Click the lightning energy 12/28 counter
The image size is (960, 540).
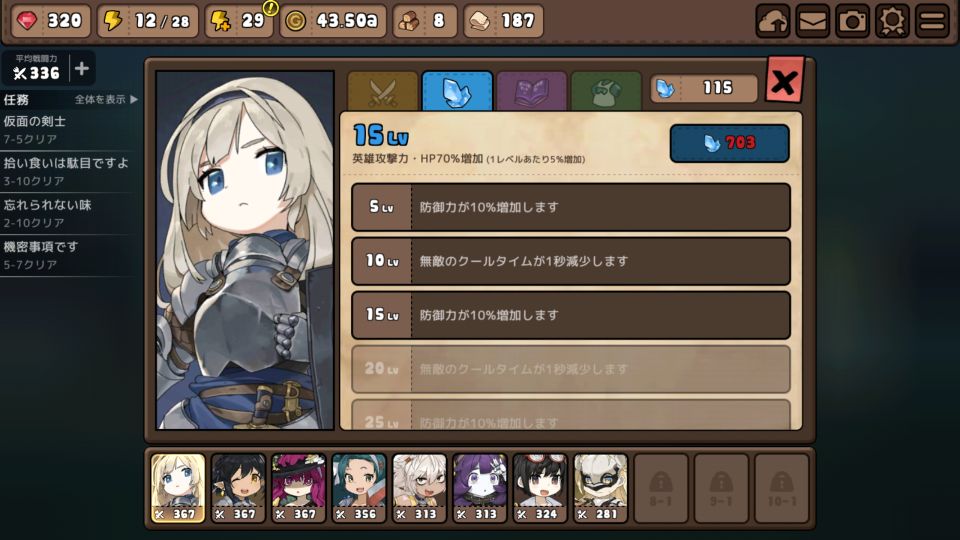pyautogui.click(x=148, y=21)
